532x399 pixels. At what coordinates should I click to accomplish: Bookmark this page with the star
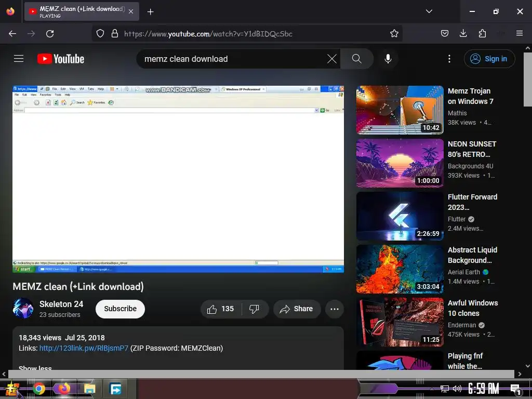pos(394,34)
